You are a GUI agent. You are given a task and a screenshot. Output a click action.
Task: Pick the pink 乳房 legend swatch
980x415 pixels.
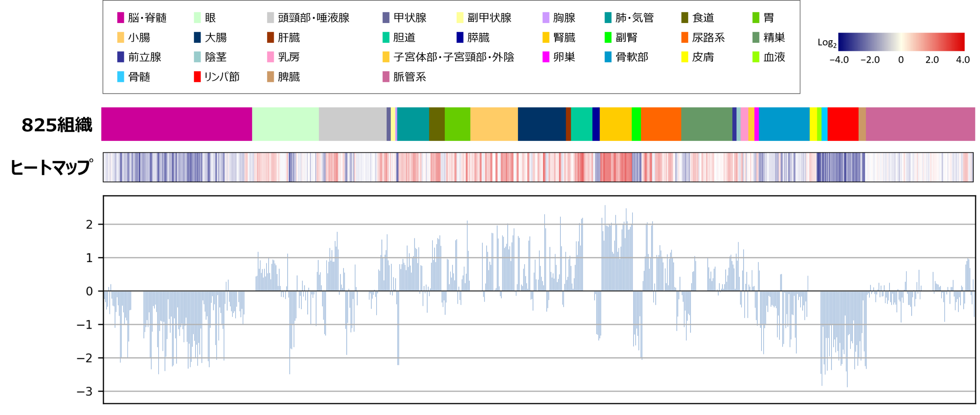pos(270,57)
